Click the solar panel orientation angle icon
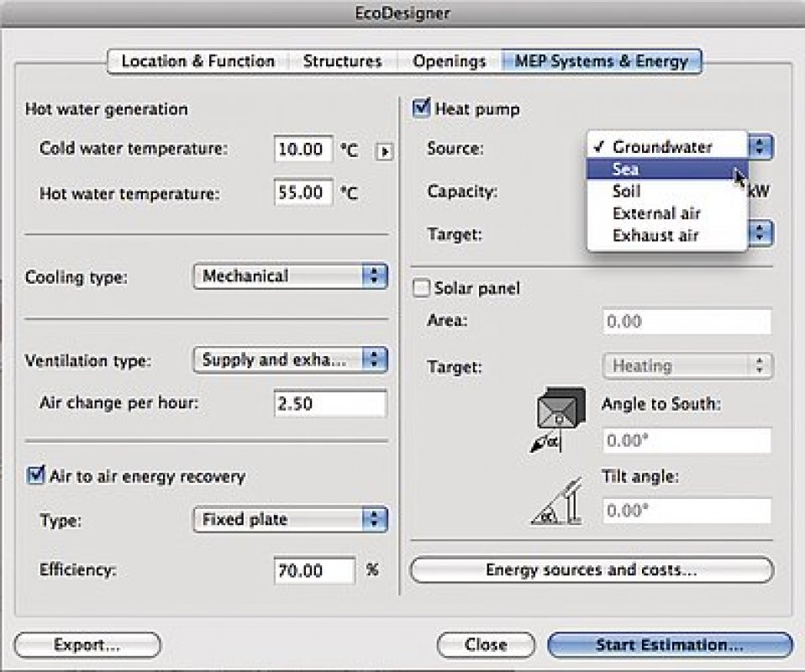The height and width of the screenshot is (672, 805). point(558,420)
